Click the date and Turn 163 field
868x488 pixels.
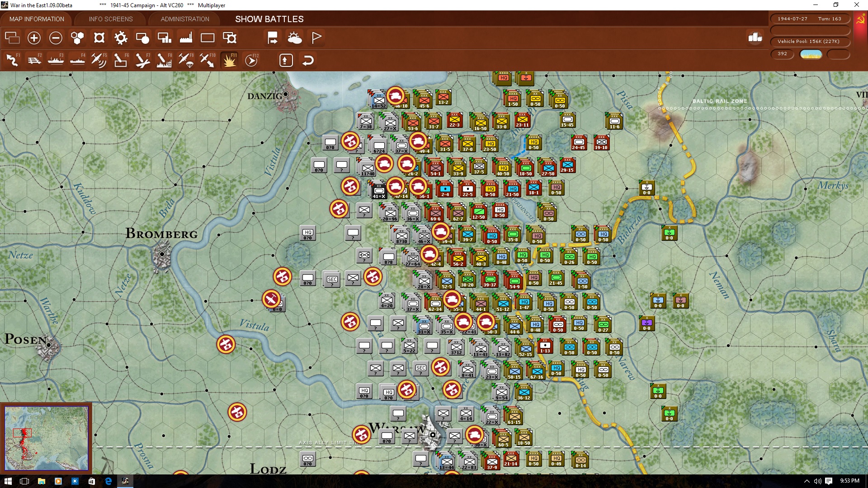tap(810, 19)
